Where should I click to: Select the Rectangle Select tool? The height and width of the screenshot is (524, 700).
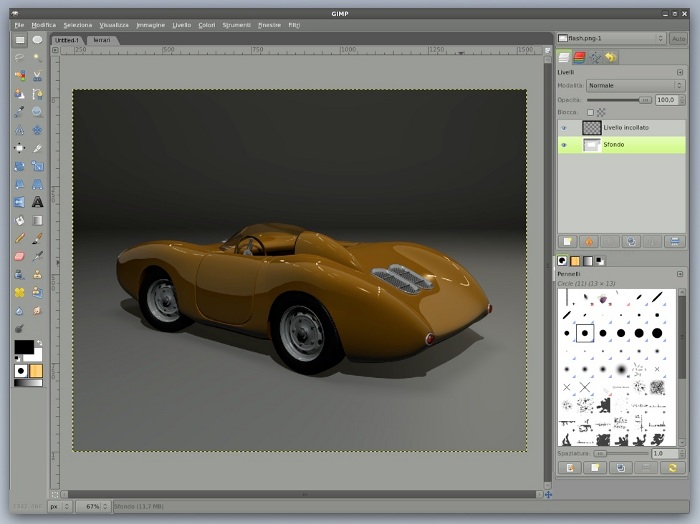(x=19, y=40)
